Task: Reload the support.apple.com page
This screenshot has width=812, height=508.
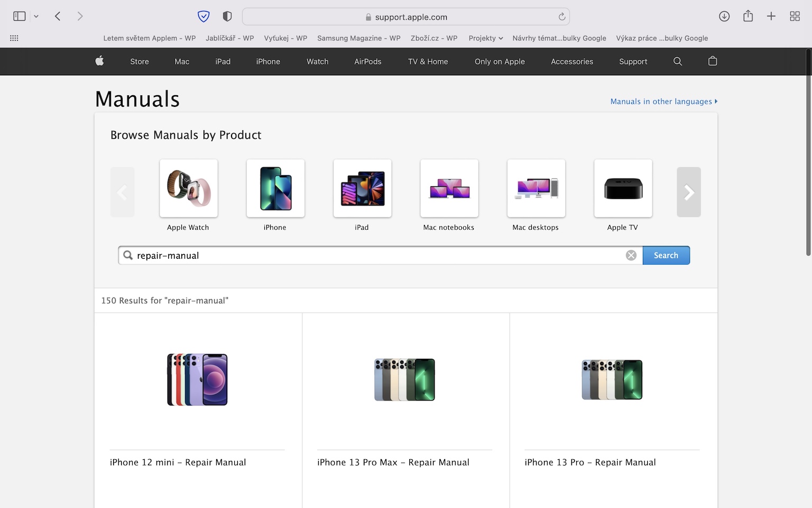Action: (x=562, y=17)
